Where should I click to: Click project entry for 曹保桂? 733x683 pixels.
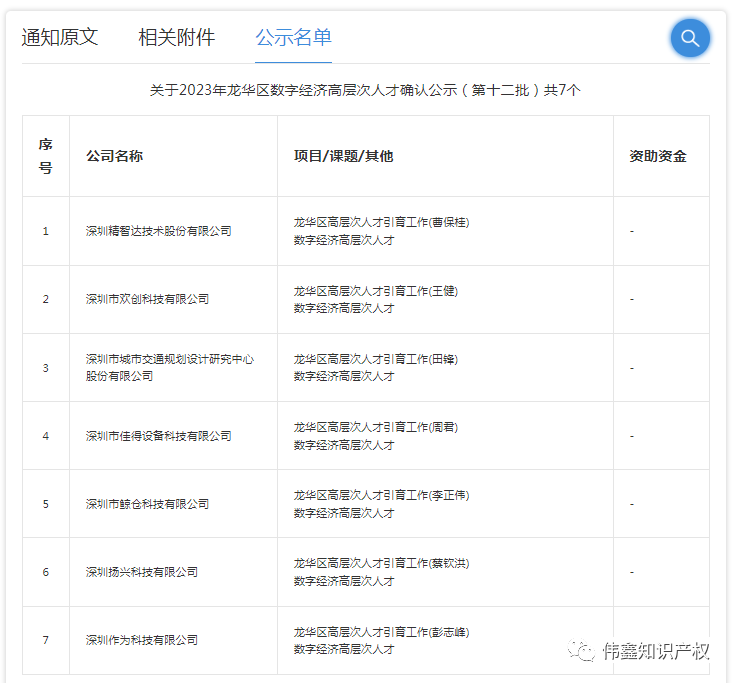381,231
